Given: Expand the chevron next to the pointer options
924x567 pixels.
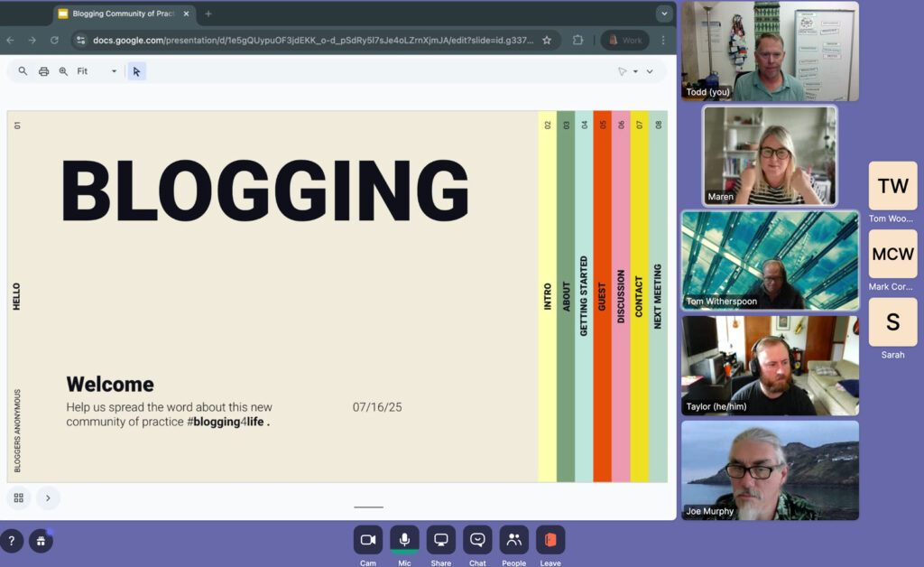Looking at the screenshot, I should pyautogui.click(x=648, y=70).
